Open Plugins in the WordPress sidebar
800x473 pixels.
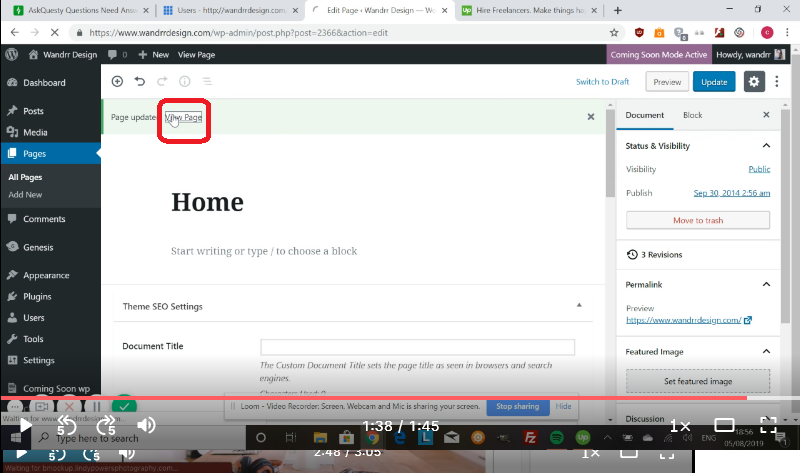pos(37,296)
